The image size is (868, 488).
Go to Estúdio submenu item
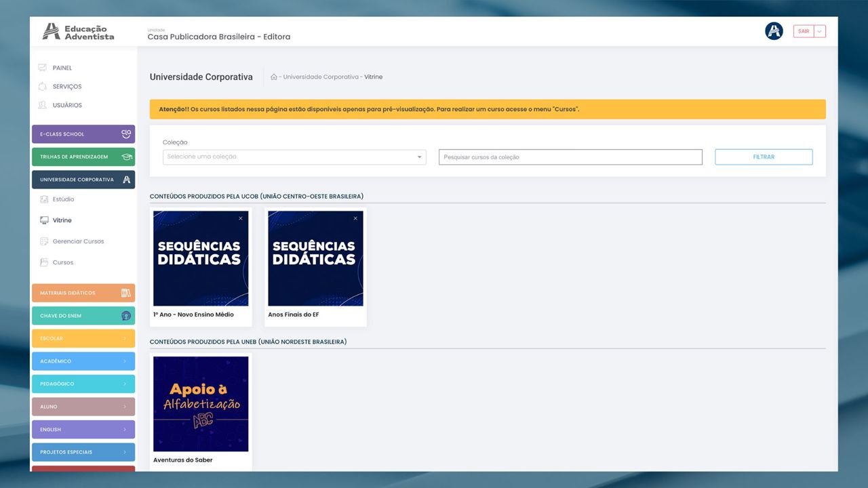tap(64, 199)
